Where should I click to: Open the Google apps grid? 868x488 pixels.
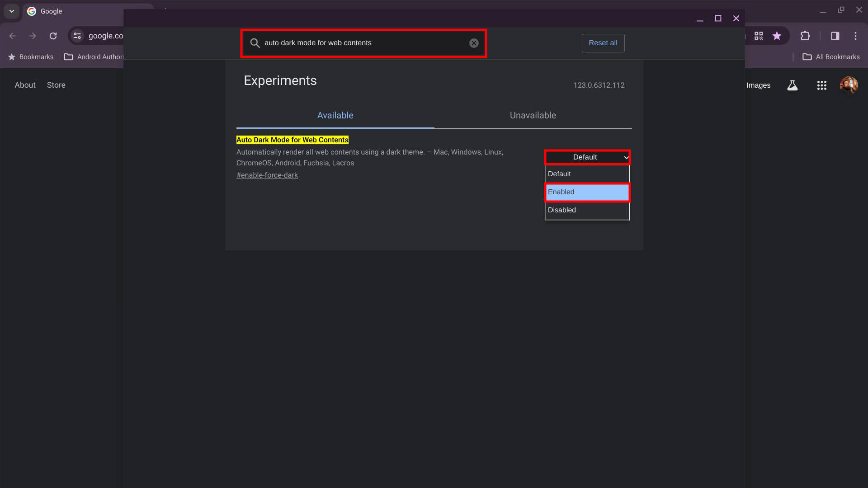[821, 85]
